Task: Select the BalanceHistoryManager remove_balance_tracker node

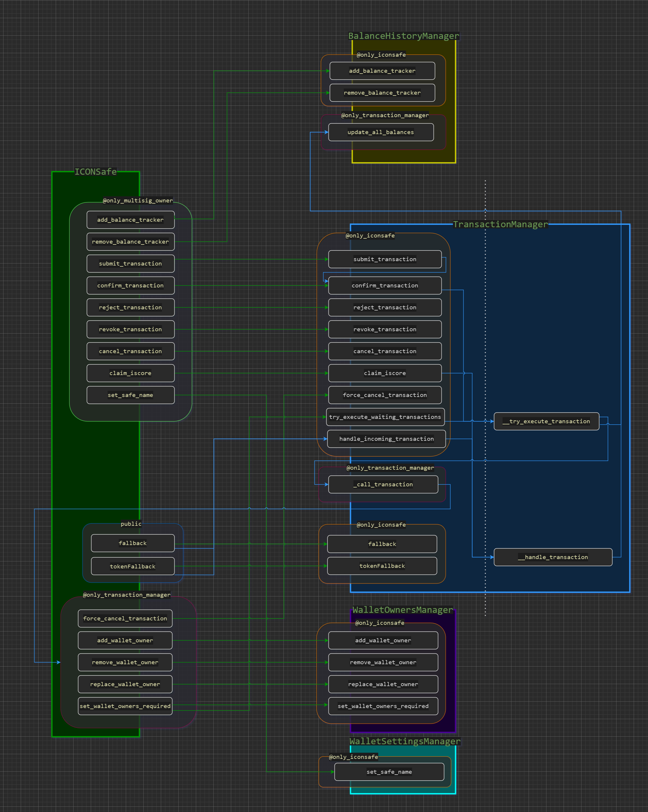Action: tap(382, 93)
